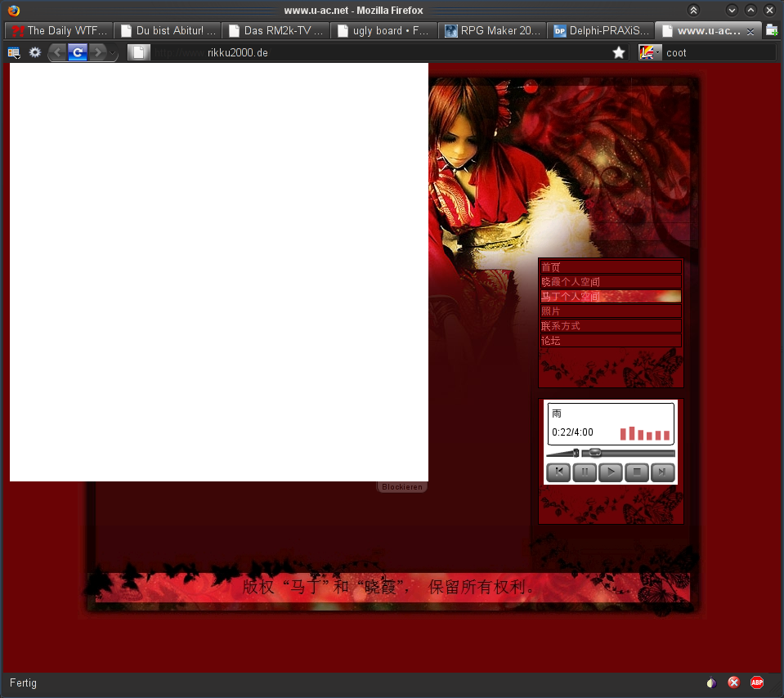The image size is (784, 698).
Task: Click the browser forward arrow button
Action: pos(98,52)
